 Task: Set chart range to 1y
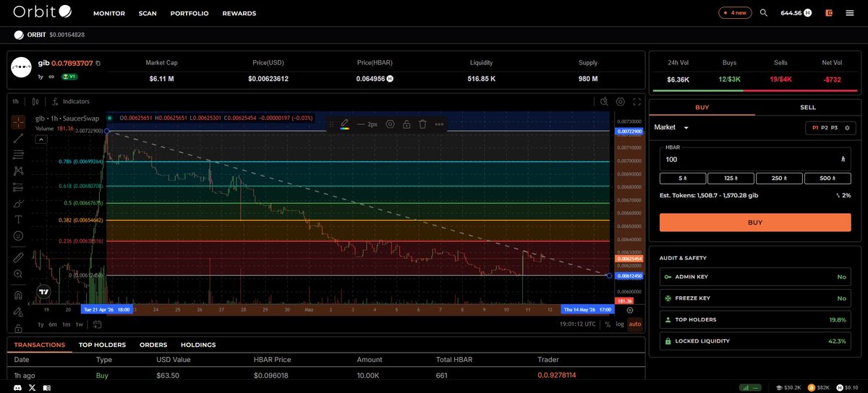coord(41,324)
